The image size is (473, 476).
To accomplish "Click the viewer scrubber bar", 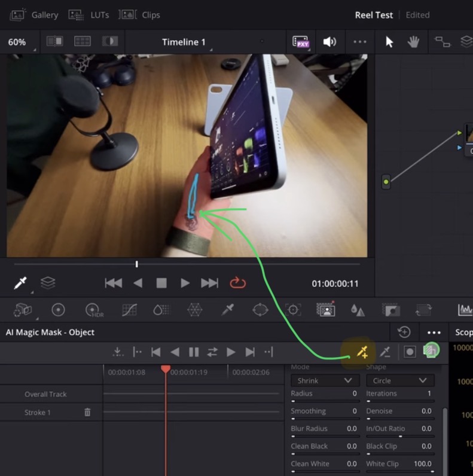I will click(239, 264).
